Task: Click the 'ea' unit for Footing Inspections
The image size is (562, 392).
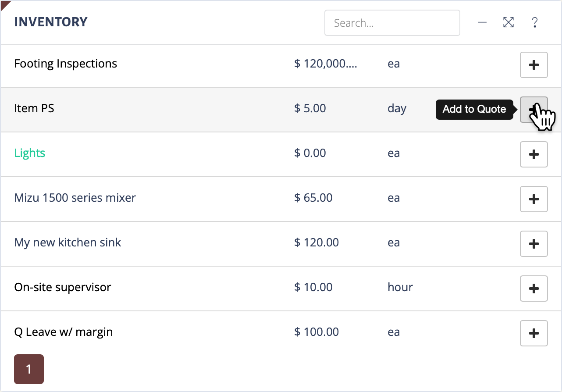Action: (x=394, y=64)
